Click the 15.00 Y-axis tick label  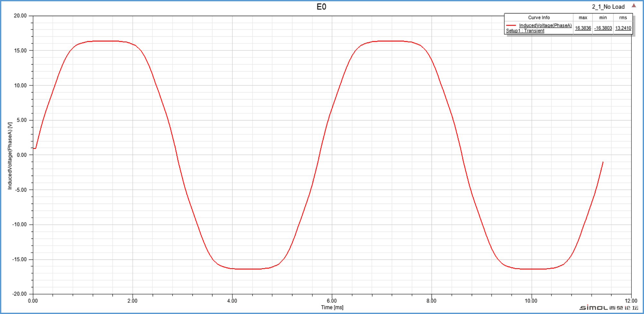(x=20, y=50)
